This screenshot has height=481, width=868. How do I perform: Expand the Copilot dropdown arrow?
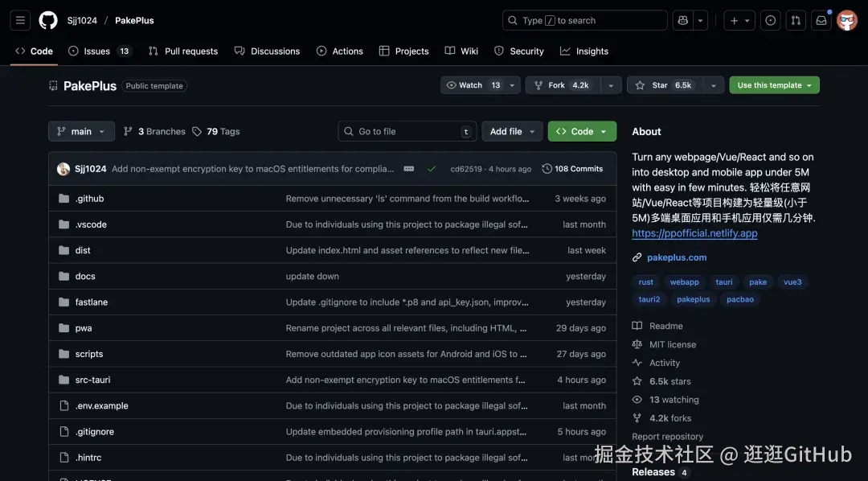pyautogui.click(x=700, y=20)
